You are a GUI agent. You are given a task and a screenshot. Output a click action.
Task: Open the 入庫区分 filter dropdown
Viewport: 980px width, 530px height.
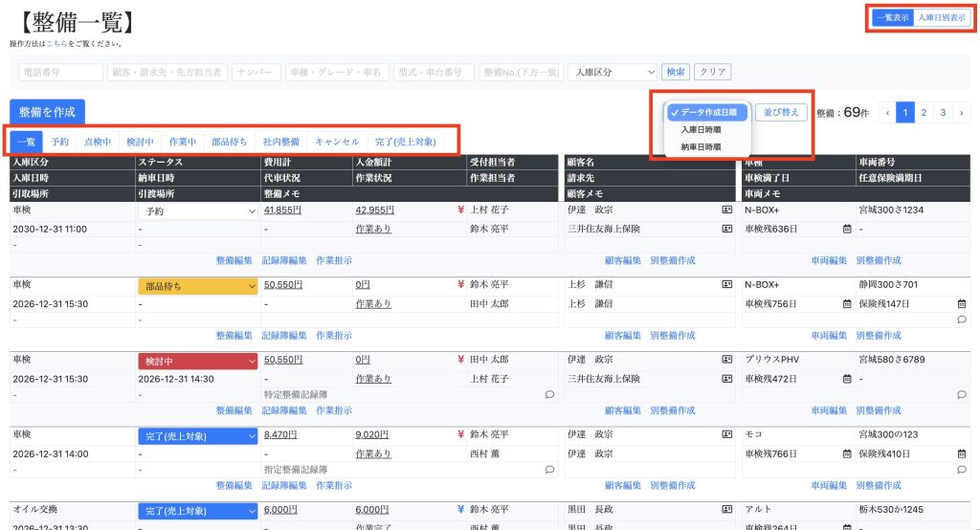[612, 72]
